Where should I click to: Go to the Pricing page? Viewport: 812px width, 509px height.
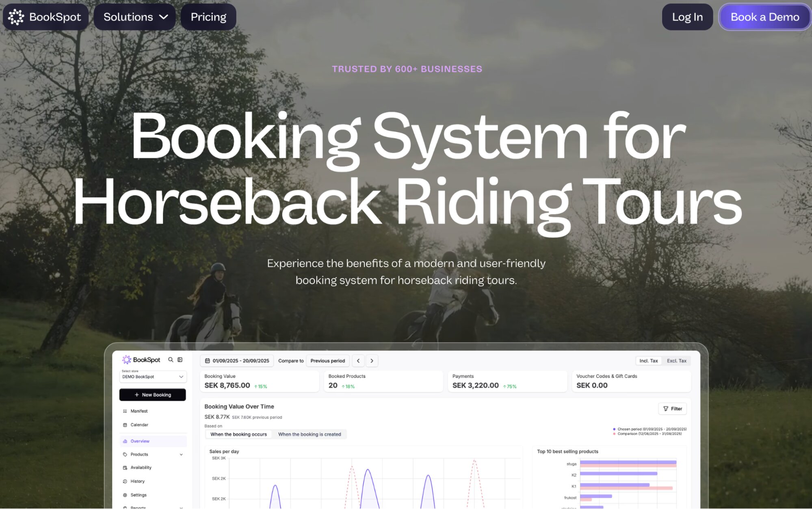208,17
